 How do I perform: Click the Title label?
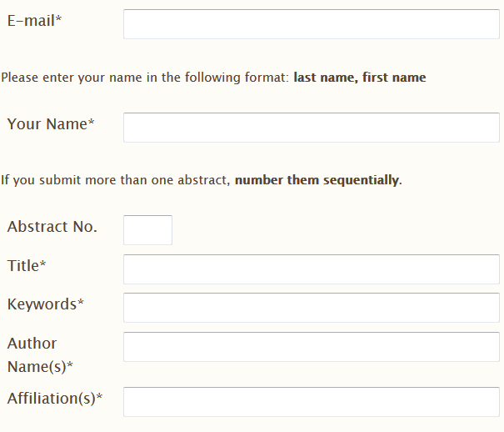point(27,266)
